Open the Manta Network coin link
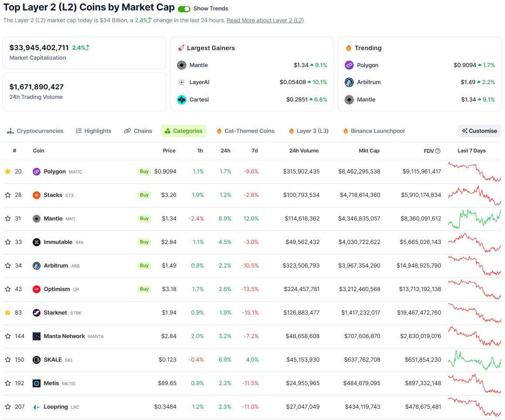 coord(64,336)
